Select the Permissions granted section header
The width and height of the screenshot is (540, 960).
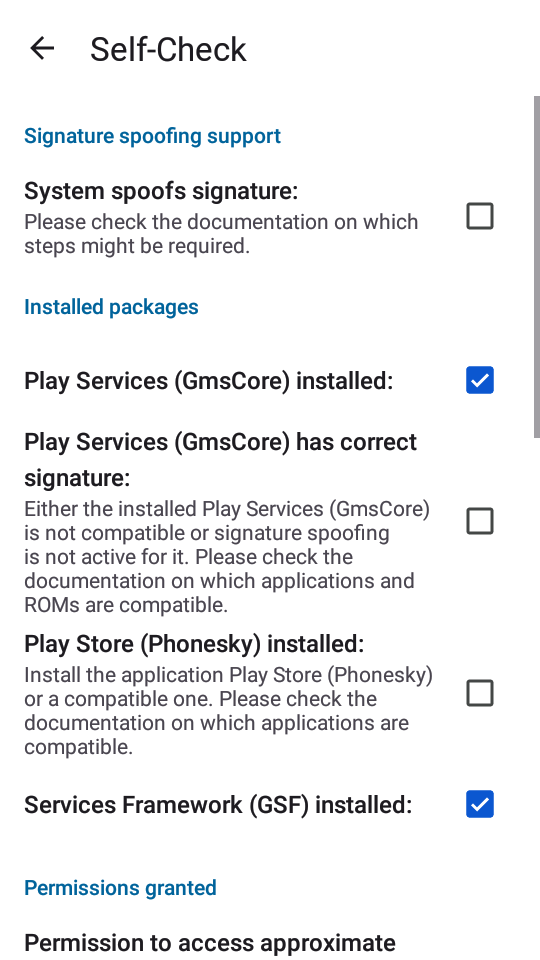point(121,887)
